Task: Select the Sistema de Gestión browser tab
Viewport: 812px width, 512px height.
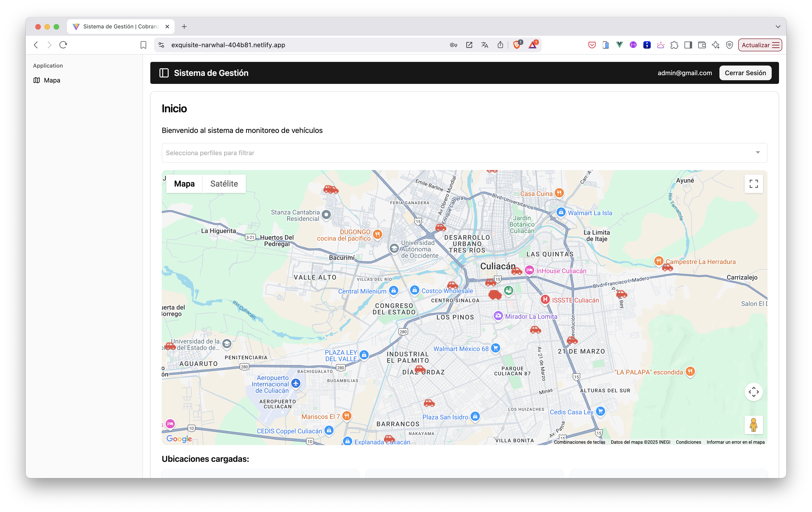Action: point(120,27)
